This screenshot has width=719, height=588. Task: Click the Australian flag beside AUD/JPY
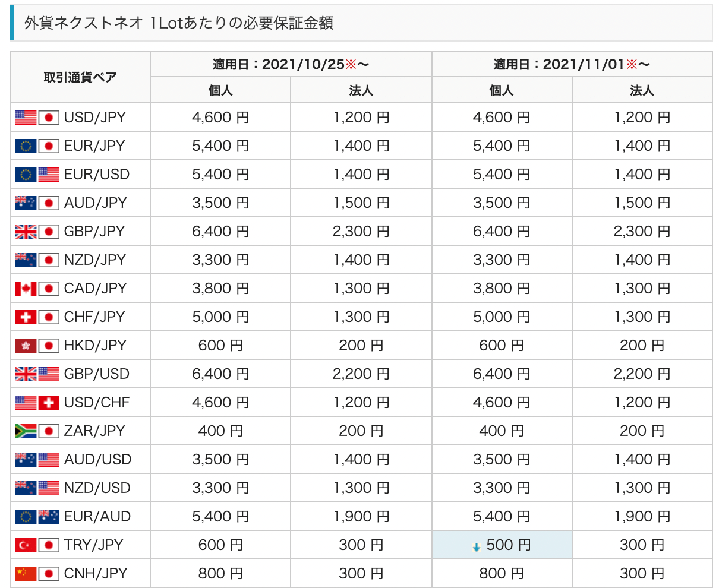(x=26, y=203)
